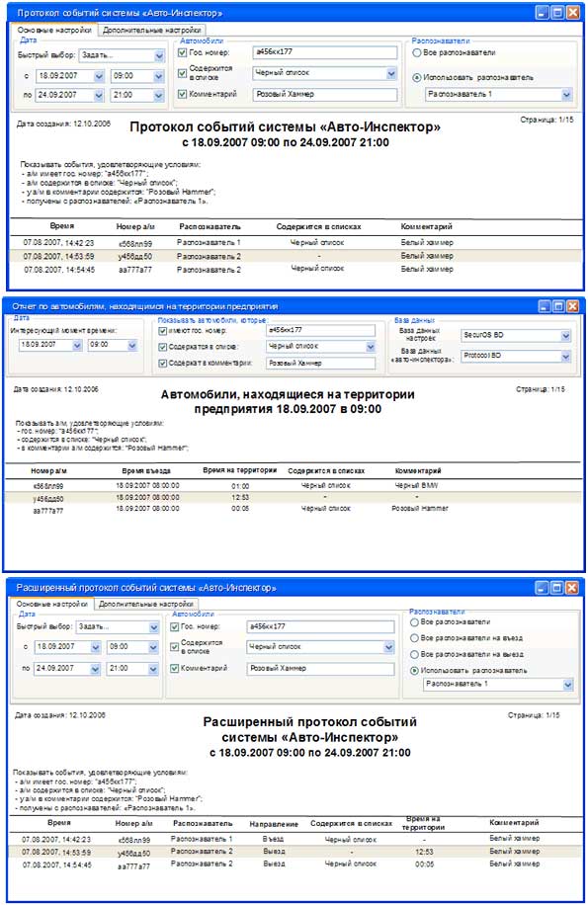The height and width of the screenshot is (905, 588).
Task: Select Основные настройки tab in Расширенный протокол window
Action: click(52, 604)
